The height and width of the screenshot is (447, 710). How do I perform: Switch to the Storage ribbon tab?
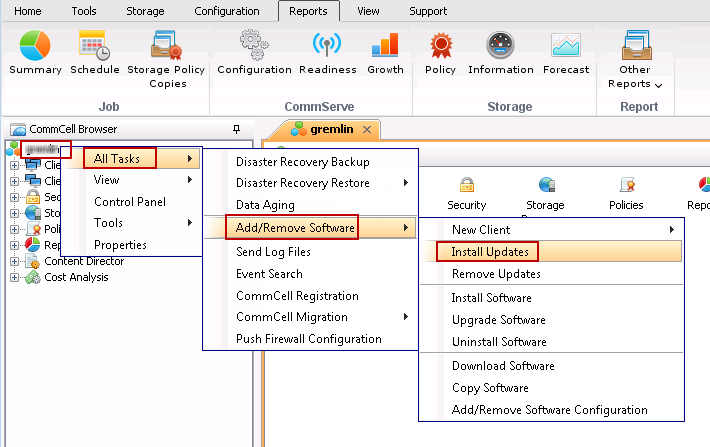click(x=145, y=11)
